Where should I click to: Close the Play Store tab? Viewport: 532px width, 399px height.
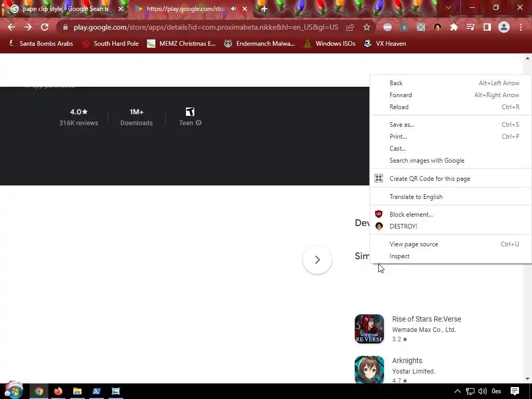coord(245,9)
